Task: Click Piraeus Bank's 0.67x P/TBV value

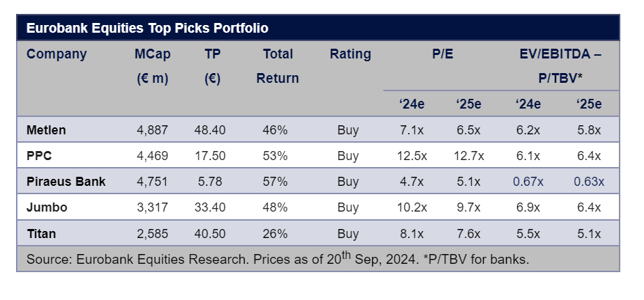Action: [528, 182]
